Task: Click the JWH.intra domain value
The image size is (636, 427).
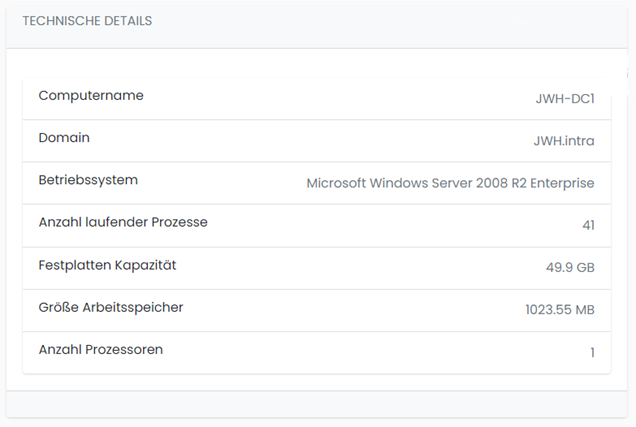Action: click(x=564, y=141)
